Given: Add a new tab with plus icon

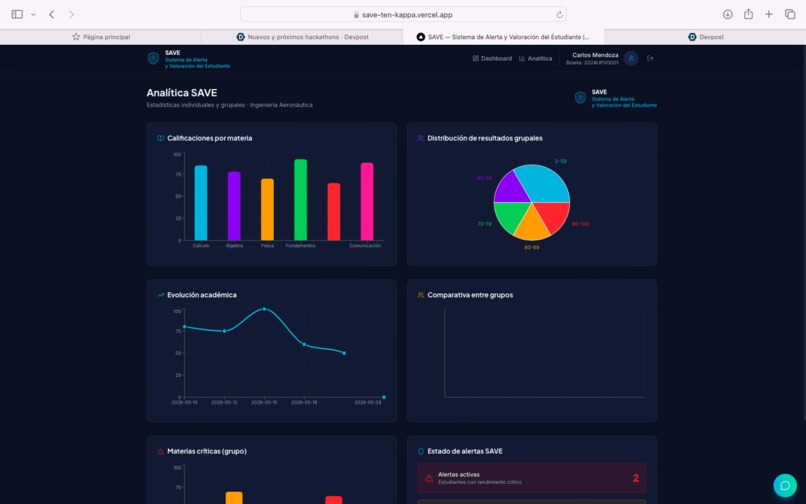Looking at the screenshot, I should pyautogui.click(x=768, y=14).
